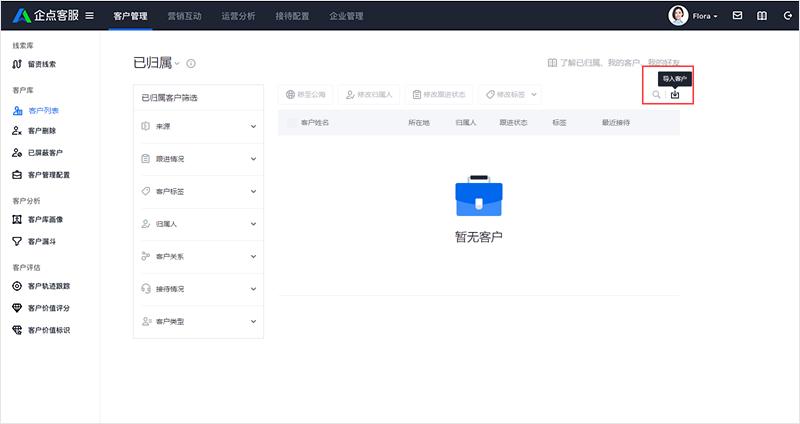Switch to 企业管理 tab

point(346,16)
